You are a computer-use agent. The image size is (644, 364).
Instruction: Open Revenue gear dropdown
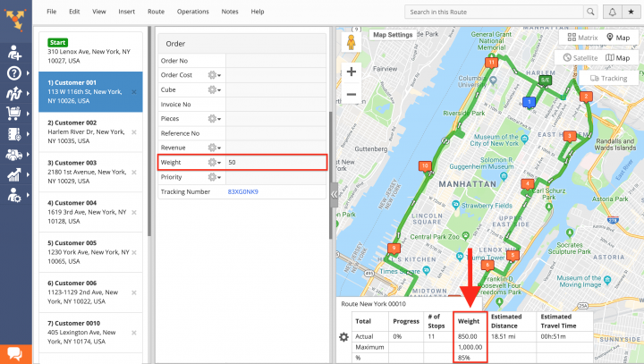coord(214,148)
